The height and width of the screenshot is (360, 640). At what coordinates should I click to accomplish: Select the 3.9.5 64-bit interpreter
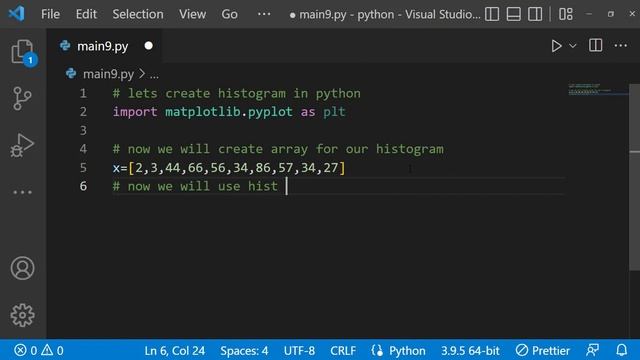(470, 351)
